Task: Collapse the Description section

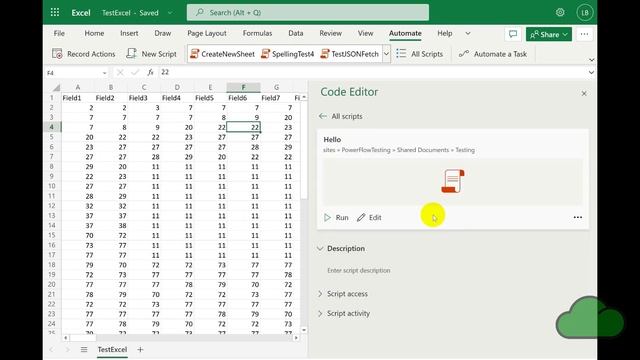Action: 320,249
